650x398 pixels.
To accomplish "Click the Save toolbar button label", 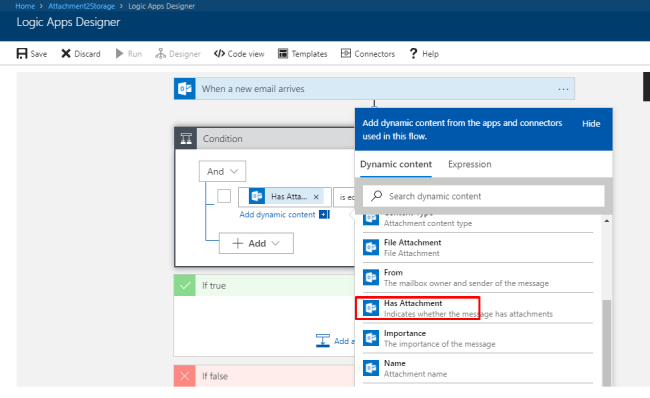I will click(39, 54).
